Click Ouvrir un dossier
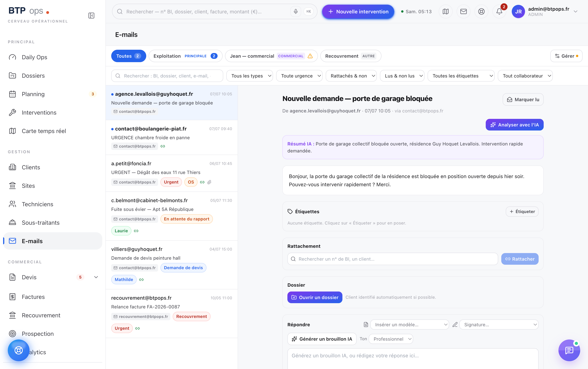 pos(315,297)
